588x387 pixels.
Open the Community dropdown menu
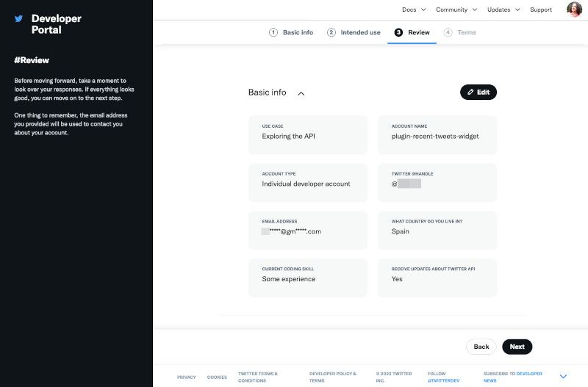coord(456,10)
